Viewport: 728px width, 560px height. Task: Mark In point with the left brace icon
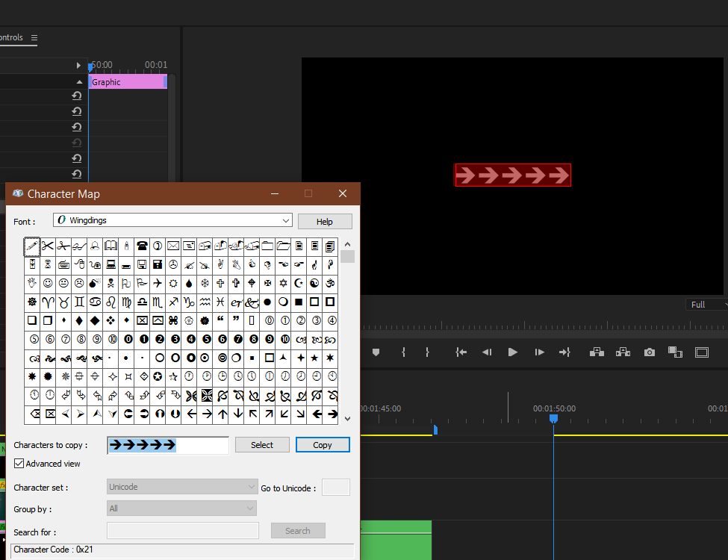pos(403,352)
